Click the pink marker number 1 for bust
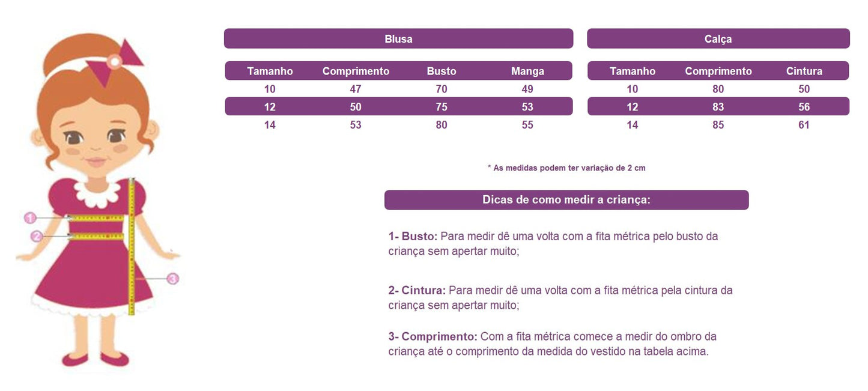Image resolution: width=868 pixels, height=391 pixels. click(x=30, y=218)
